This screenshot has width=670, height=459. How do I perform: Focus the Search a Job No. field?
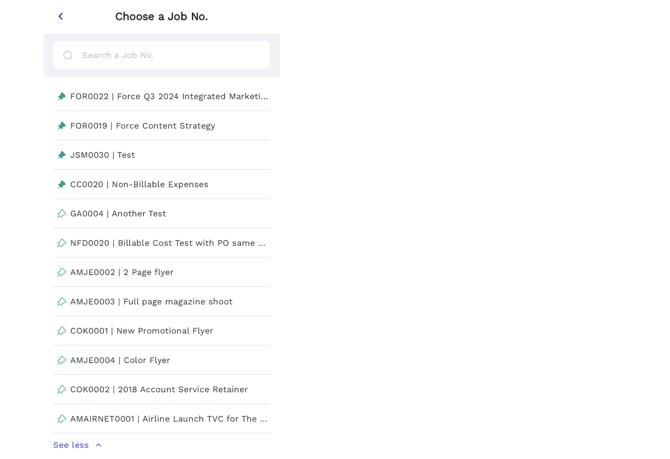pyautogui.click(x=172, y=55)
